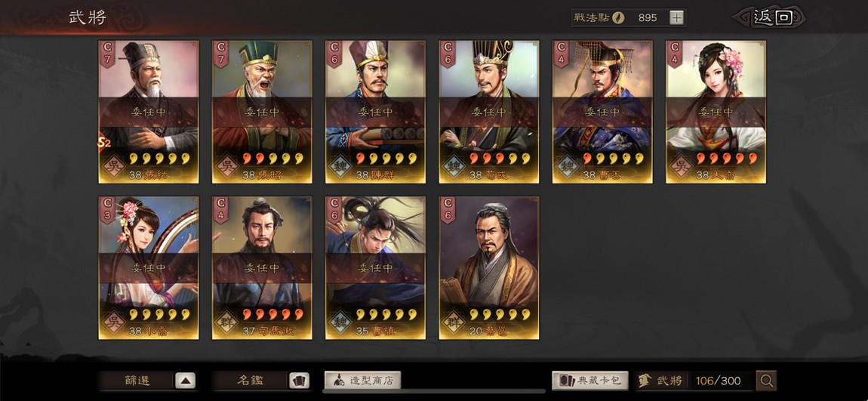Open the 造型商店 skin shop
Viewport: 868px width, 401px height.
(x=362, y=381)
